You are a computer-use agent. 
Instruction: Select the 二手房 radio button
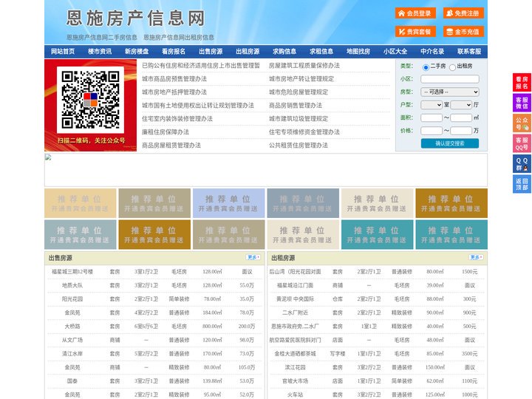coord(426,67)
